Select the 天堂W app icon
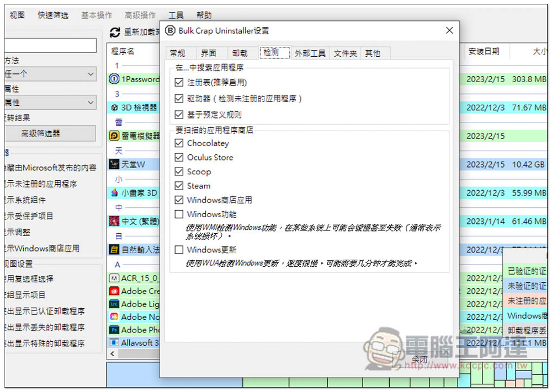Image resolution: width=552 pixels, height=392 pixels. [114, 164]
